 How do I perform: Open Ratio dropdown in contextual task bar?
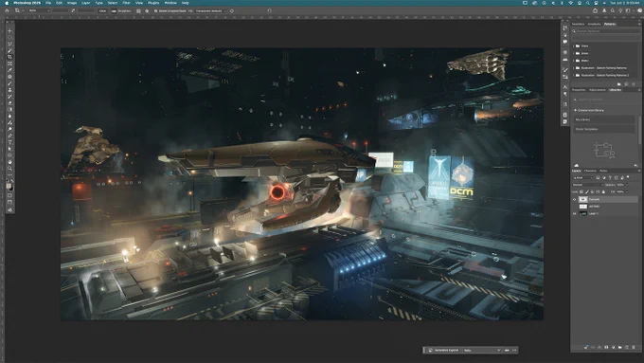point(482,351)
